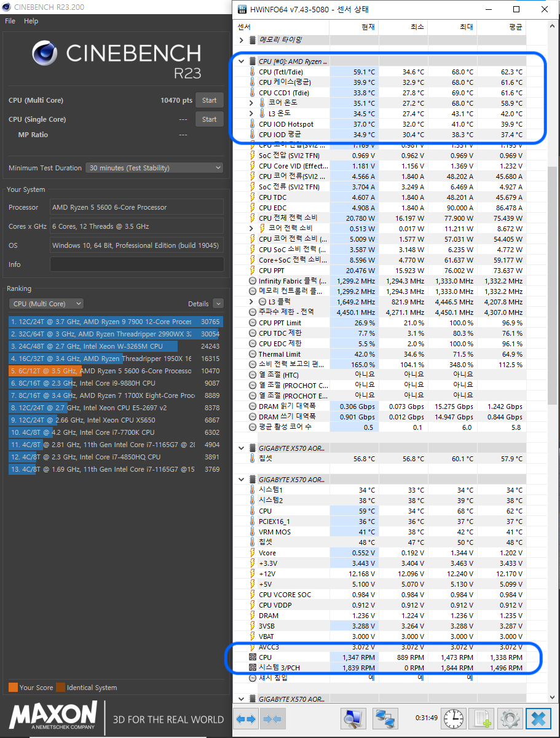The image size is (560, 738).
Task: Open the CPU (Multi Core) ranking dropdown
Action: 46,304
